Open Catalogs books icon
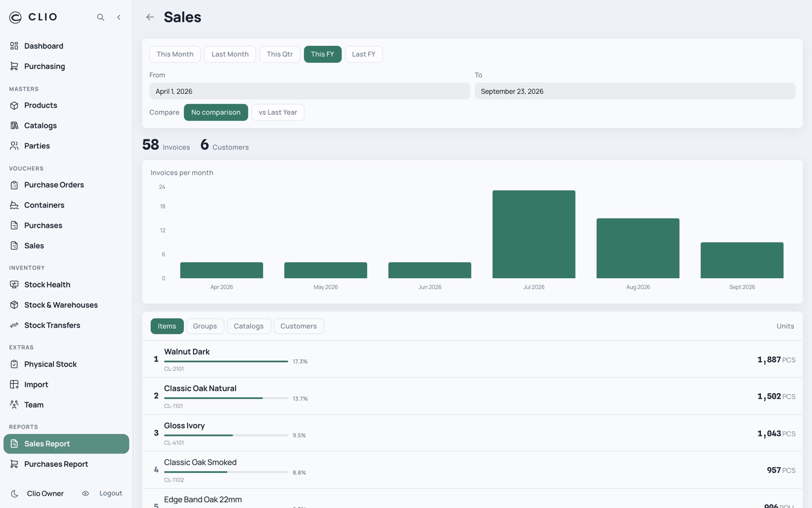Viewport: 812px width, 508px height. click(14, 125)
